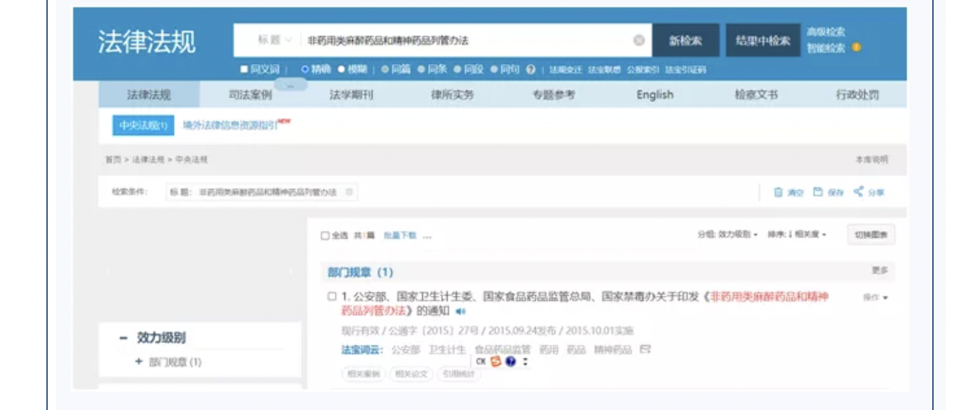Check the box beside result 1
Image resolution: width=980 pixels, height=410 pixels.
point(332,296)
